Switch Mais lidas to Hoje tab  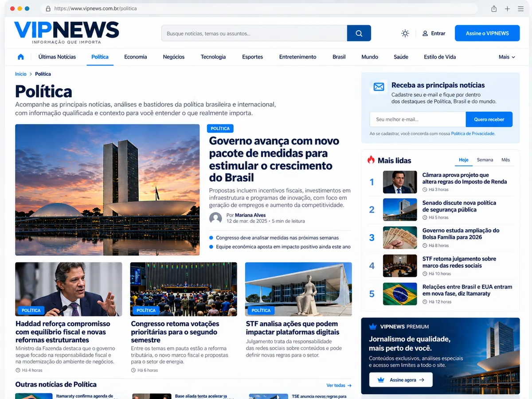pos(464,160)
